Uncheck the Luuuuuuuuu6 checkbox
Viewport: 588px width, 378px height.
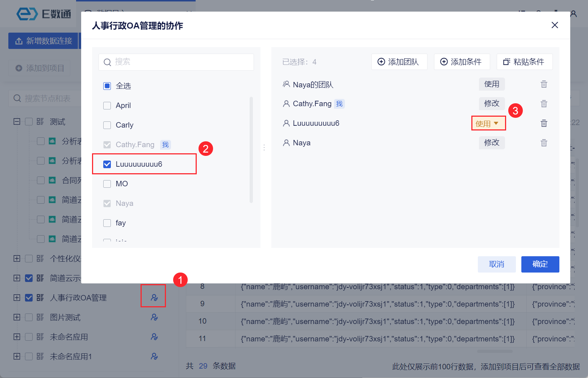107,164
